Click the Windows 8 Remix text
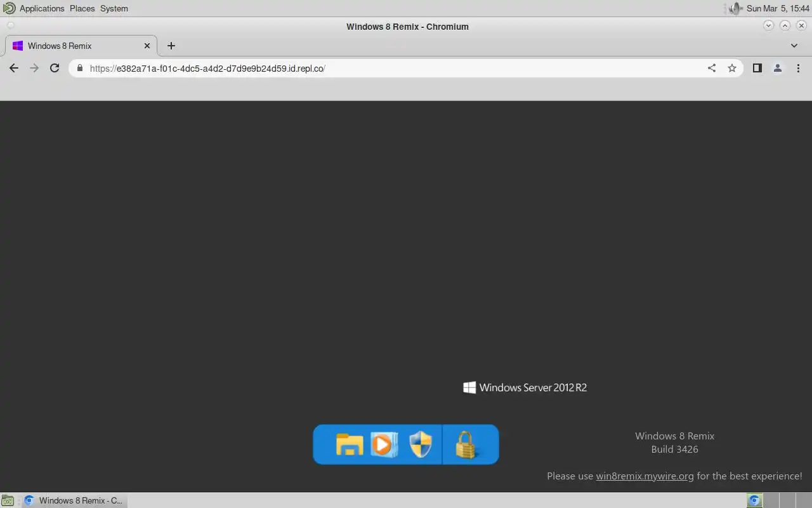 674,436
